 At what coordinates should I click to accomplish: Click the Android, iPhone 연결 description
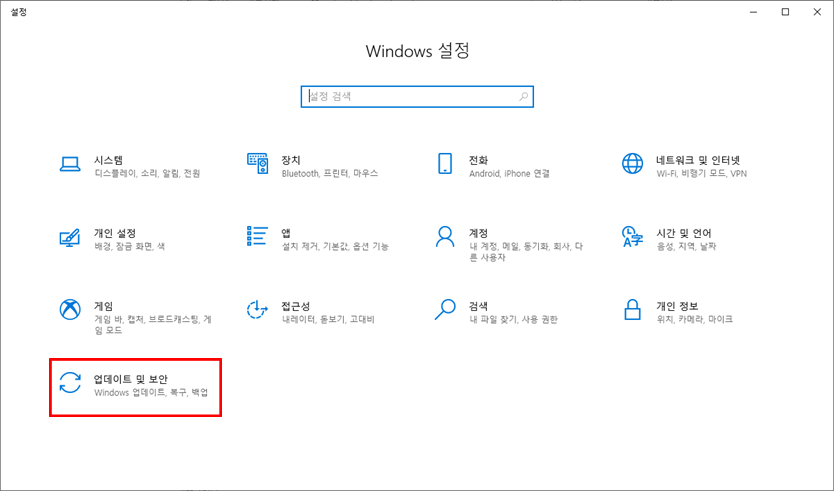pos(510,173)
